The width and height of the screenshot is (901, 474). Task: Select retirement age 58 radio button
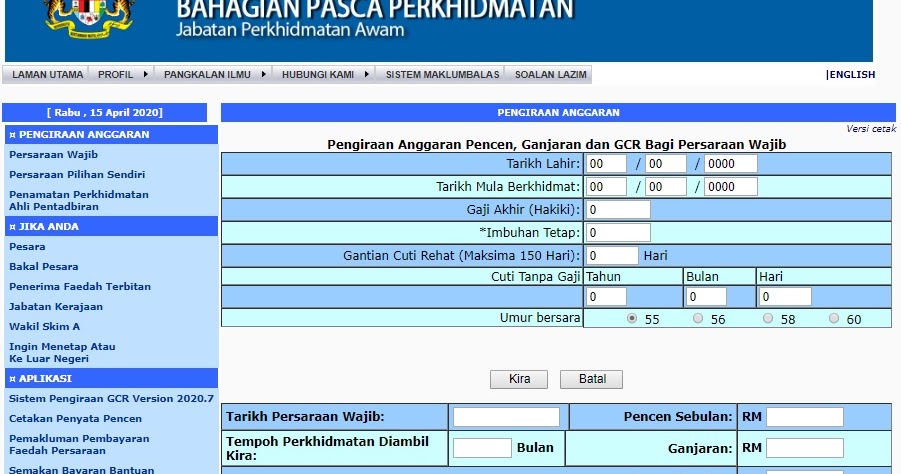(x=768, y=318)
